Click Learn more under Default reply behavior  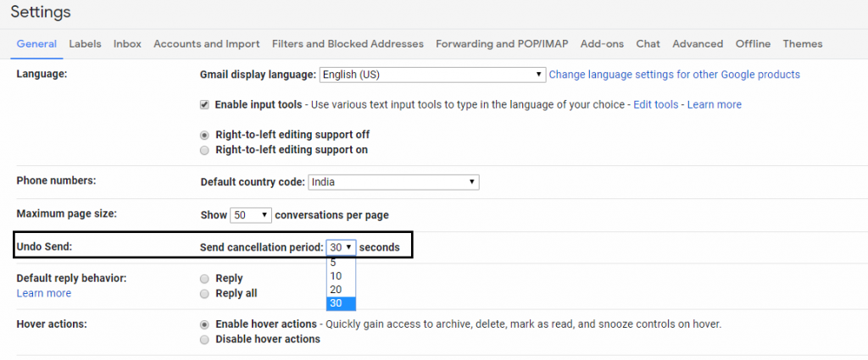coord(44,293)
